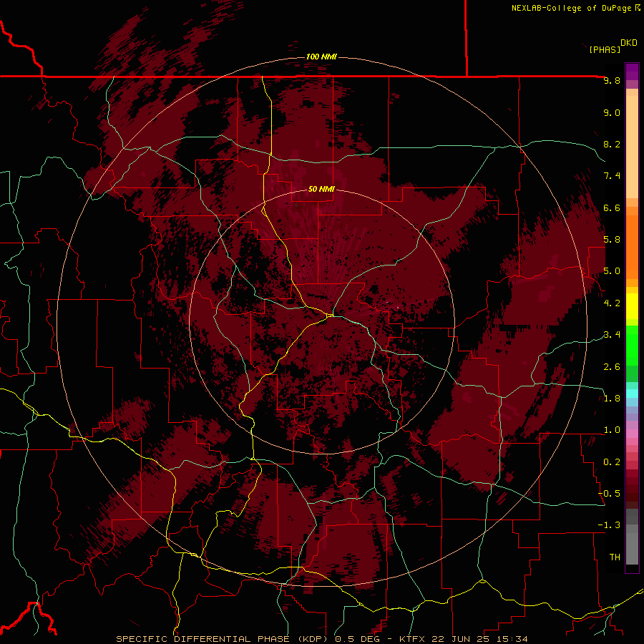Image resolution: width=644 pixels, height=644 pixels.
Task: Click the 100 NMI range ring label
Action: (x=321, y=57)
